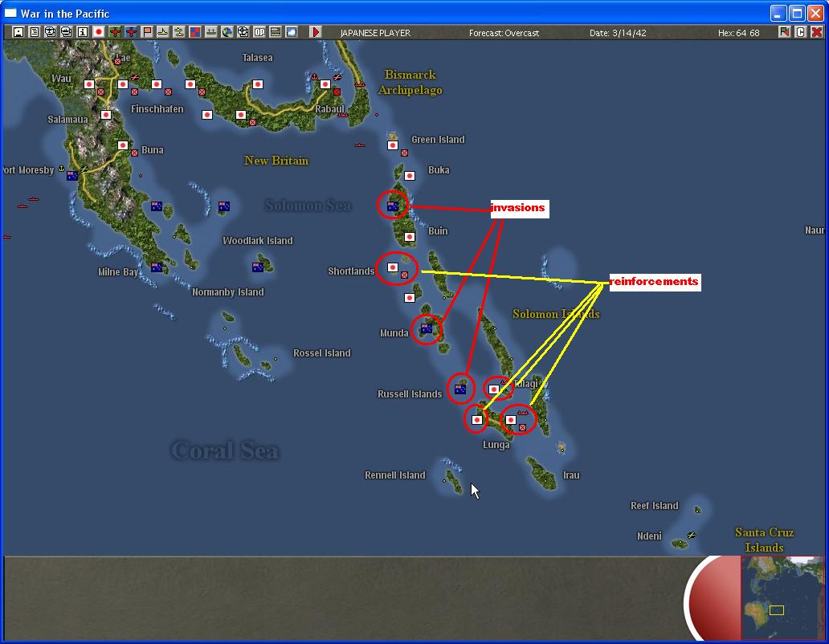
Task: Click the 'Irau' map label
Action: click(571, 475)
